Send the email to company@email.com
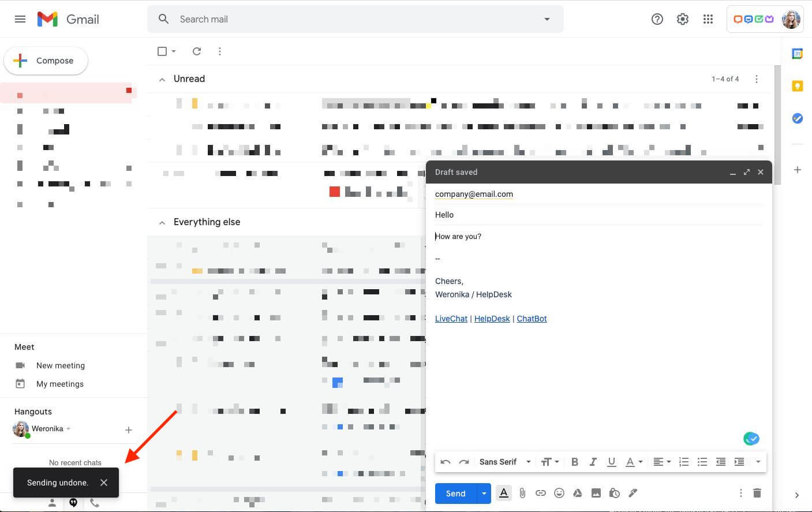This screenshot has width=812, height=512. 455,493
